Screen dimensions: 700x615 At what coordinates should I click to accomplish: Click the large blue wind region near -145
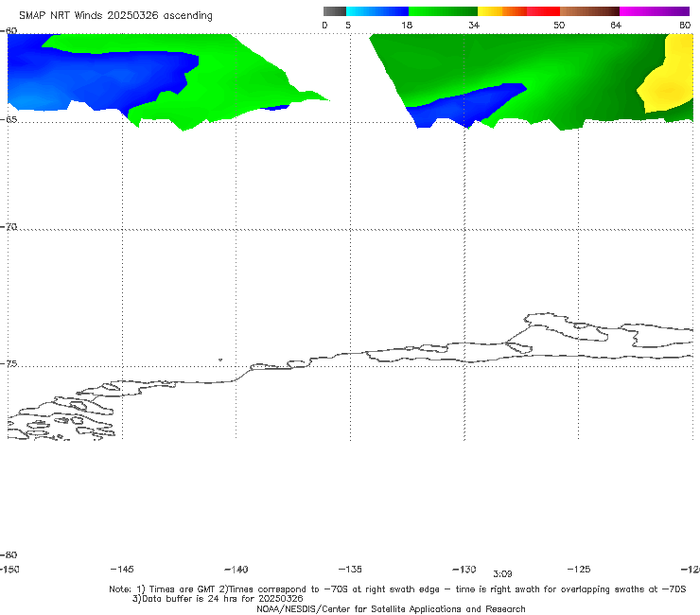click(98, 79)
